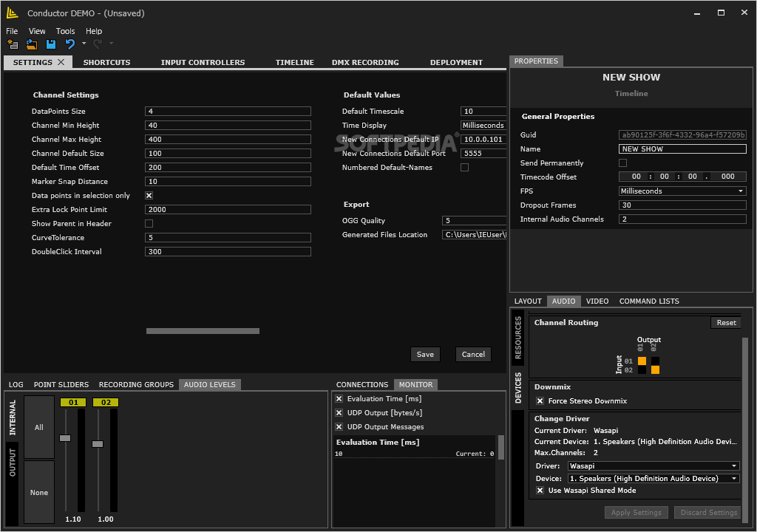This screenshot has height=532, width=757.
Task: Open the Command Lists tab
Action: 649,301
